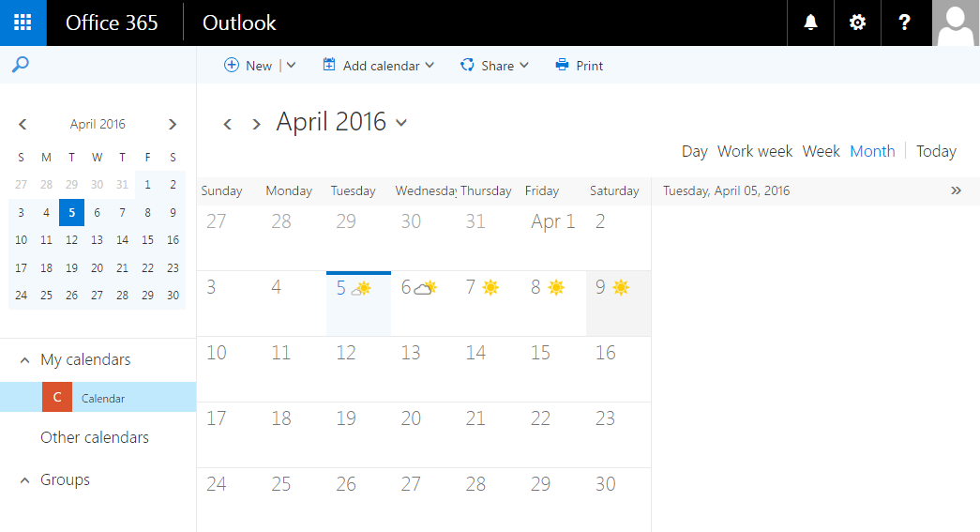
Task: Switch to Week view
Action: [x=821, y=151]
